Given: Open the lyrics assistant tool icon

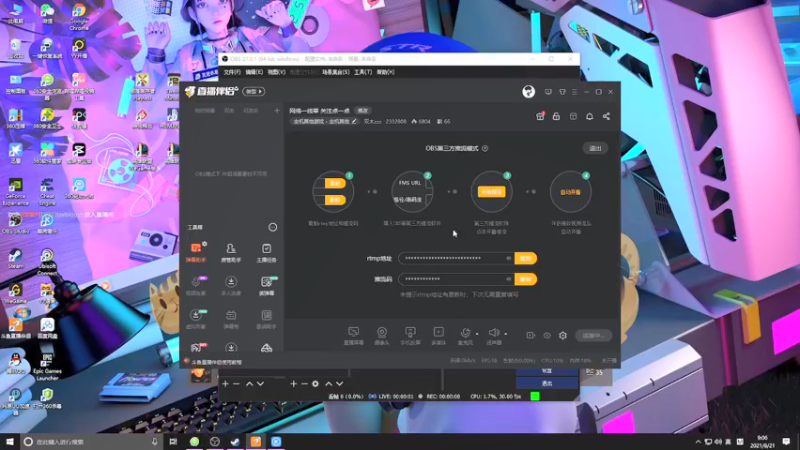Looking at the screenshot, I should 266,318.
